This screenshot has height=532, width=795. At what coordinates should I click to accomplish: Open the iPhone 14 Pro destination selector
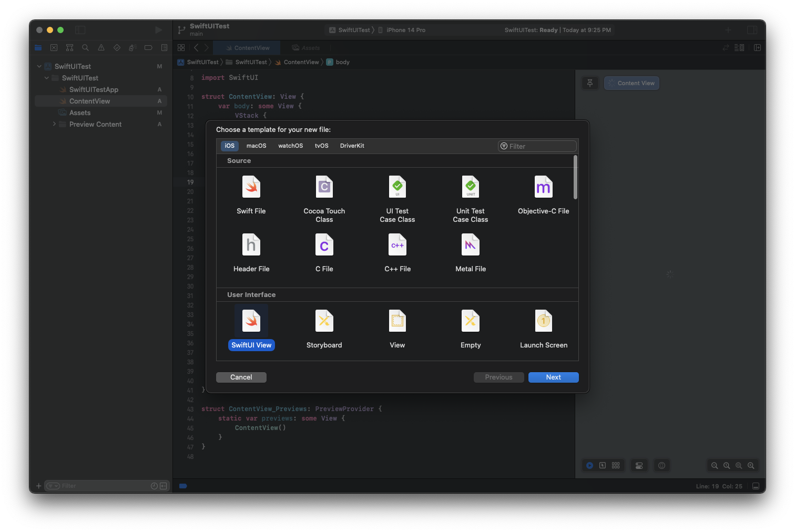click(402, 30)
